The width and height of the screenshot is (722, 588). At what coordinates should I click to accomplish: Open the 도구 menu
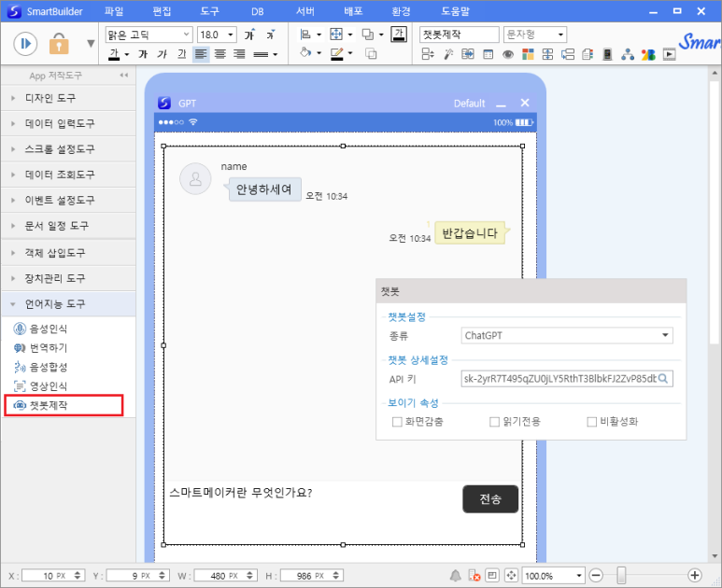coord(210,11)
